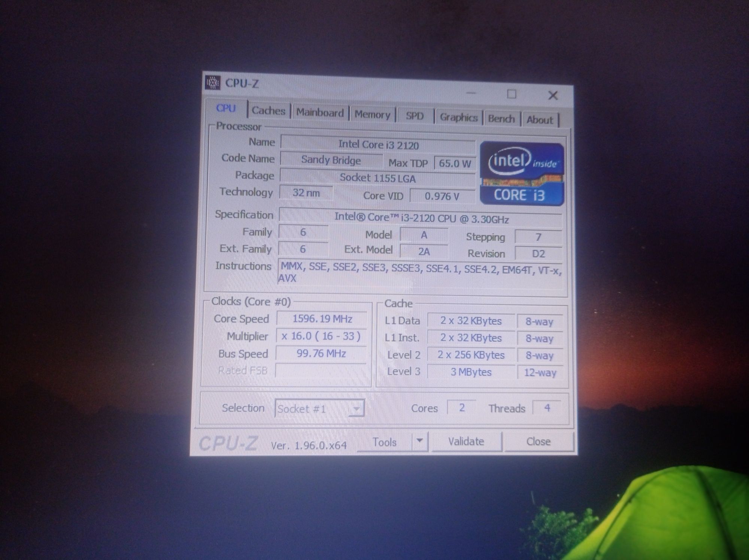Click the Max TDP value 65.0 W
Screen dimensions: 749x560
pyautogui.click(x=455, y=163)
